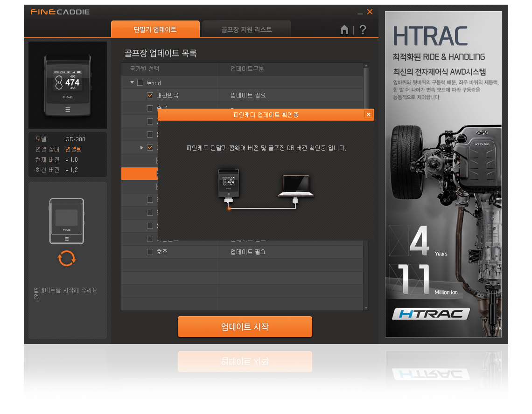532x414 pixels.
Task: Toggle the 호주 checkbox
Action: click(x=150, y=252)
